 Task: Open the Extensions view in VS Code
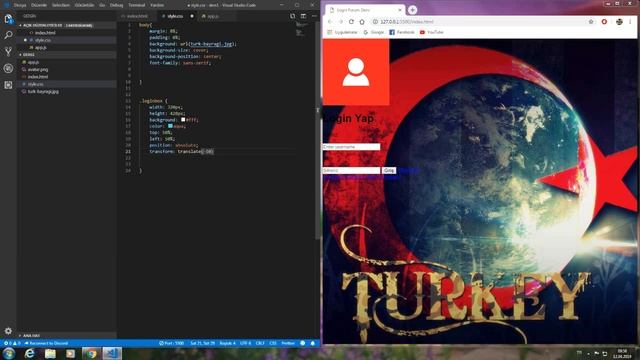(x=8, y=85)
